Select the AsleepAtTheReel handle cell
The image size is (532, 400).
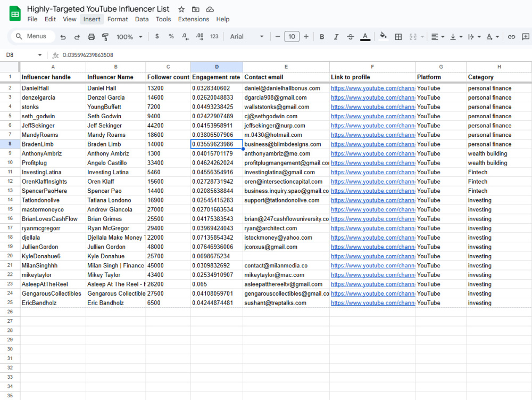pyautogui.click(x=53, y=284)
